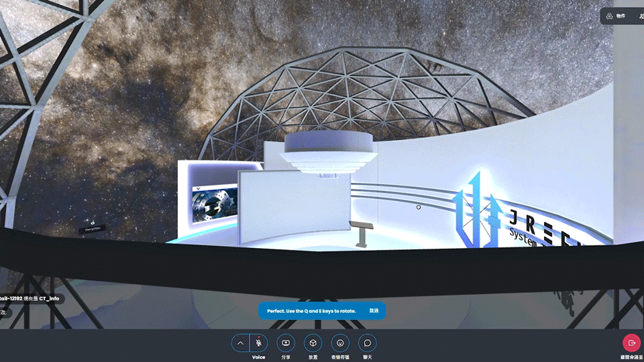Leave the meeting room (離開會議室)
Screen dimensions: 644x362
631,343
